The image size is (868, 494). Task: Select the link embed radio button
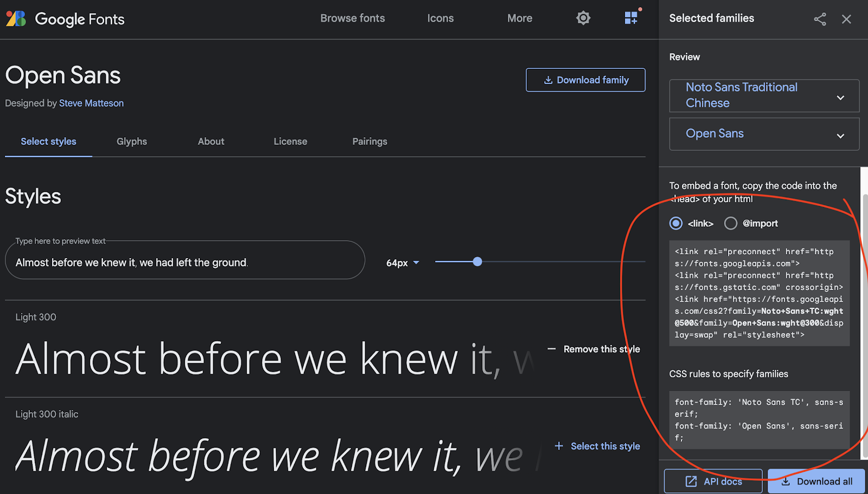point(676,223)
